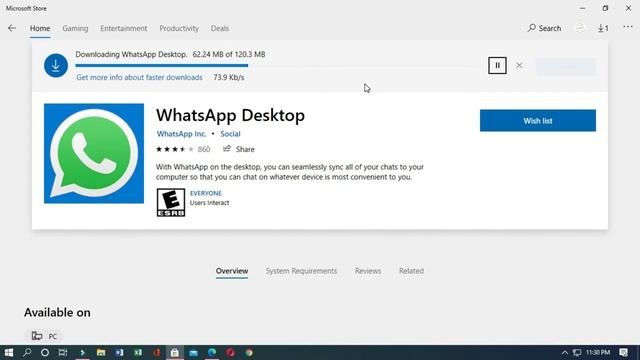
Task: Open Microsoft Edge from the taskbar
Action: [x=212, y=353]
